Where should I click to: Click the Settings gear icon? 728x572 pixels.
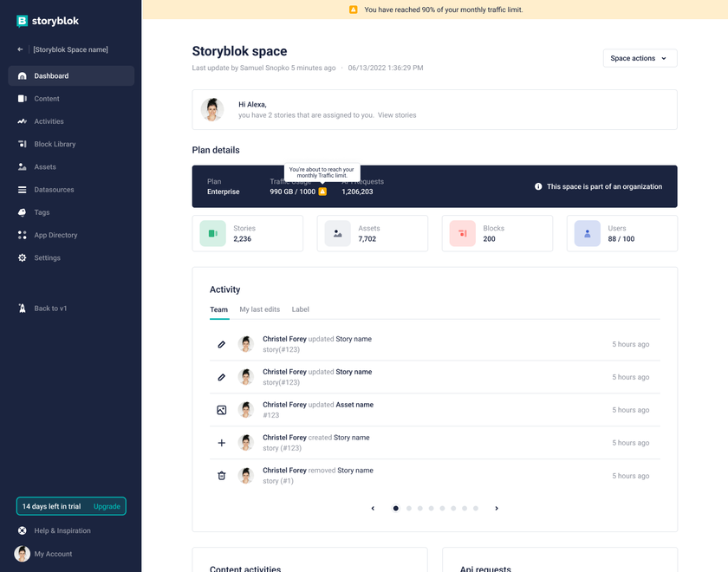(22, 257)
